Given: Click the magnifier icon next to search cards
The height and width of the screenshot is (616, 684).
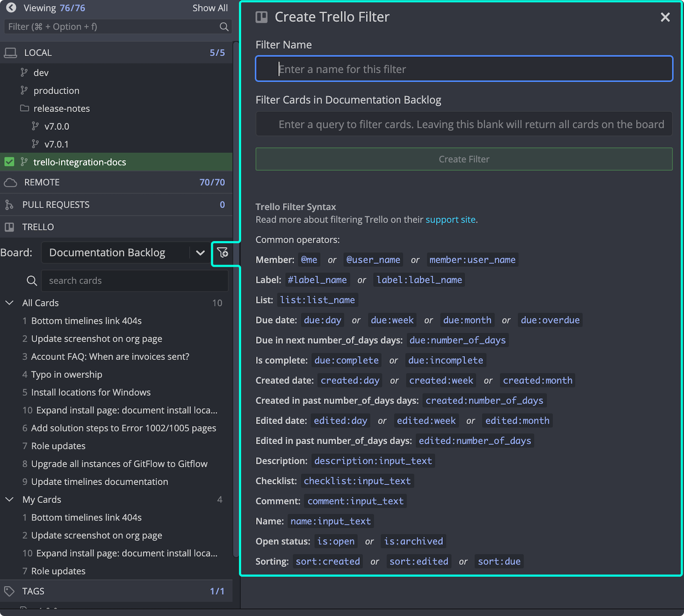Looking at the screenshot, I should [x=32, y=280].
